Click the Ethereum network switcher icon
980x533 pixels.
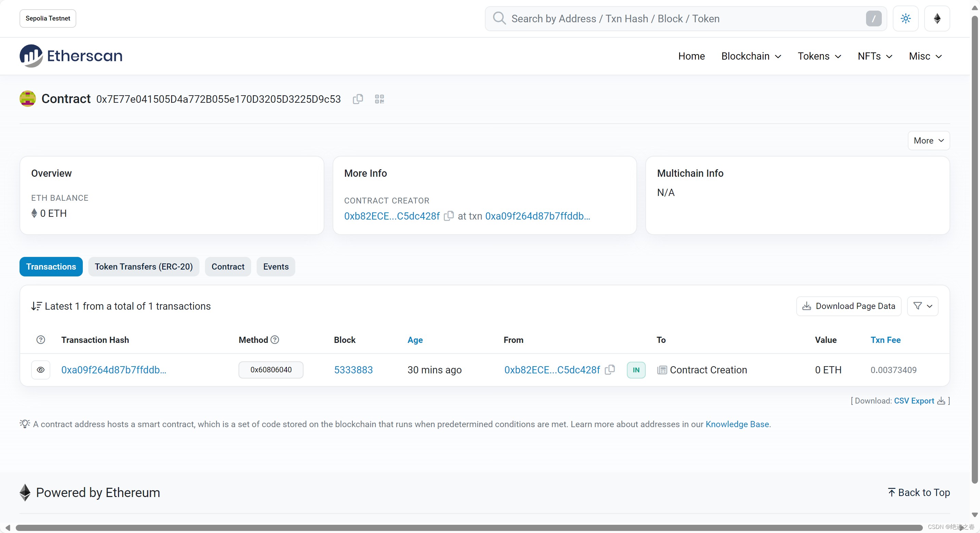pyautogui.click(x=936, y=18)
